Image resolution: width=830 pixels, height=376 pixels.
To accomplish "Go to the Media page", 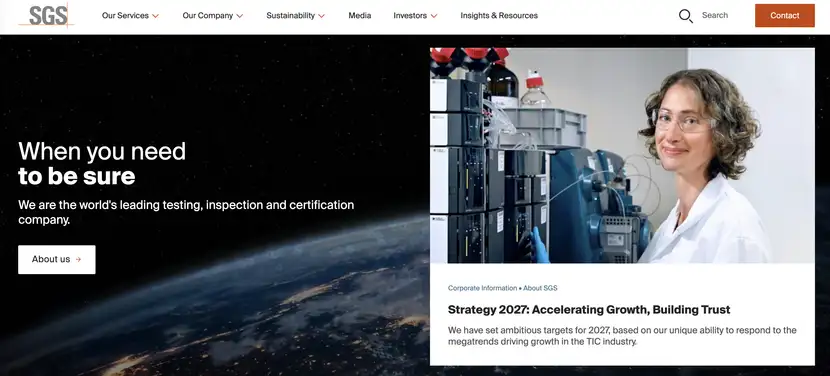I will click(359, 16).
